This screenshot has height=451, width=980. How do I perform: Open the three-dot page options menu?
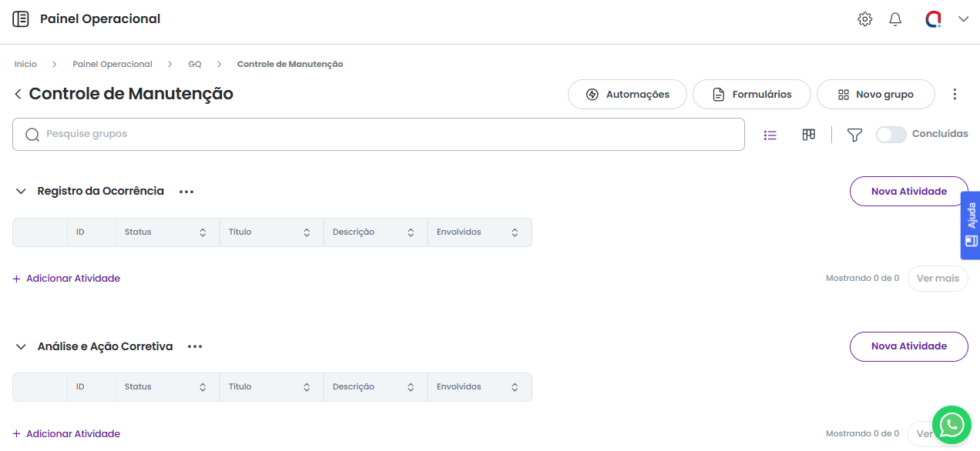[955, 95]
